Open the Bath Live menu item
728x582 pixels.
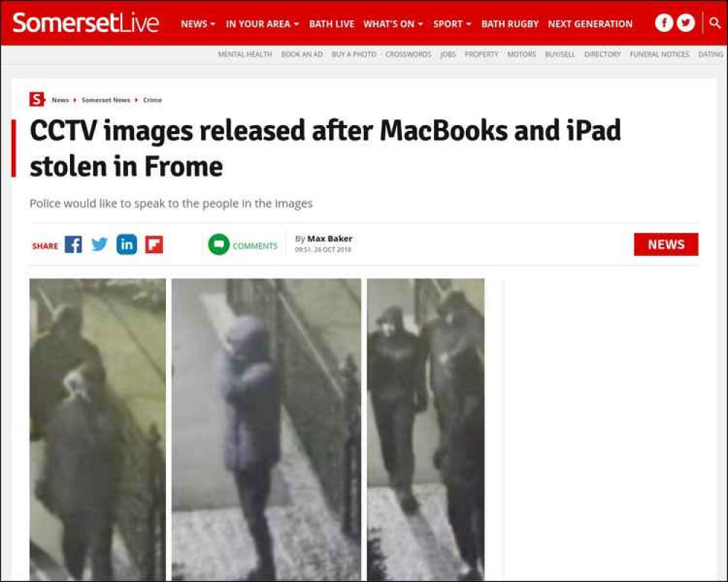tap(331, 24)
